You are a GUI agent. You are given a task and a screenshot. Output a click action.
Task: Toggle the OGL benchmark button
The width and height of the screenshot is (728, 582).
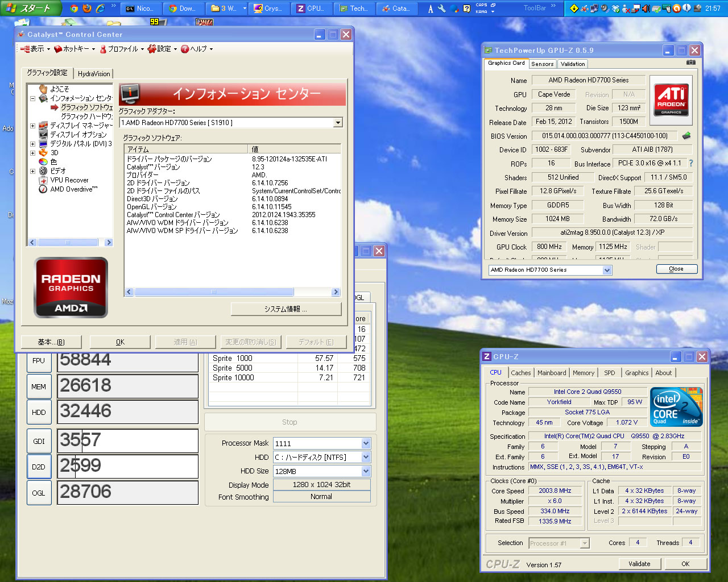point(39,493)
